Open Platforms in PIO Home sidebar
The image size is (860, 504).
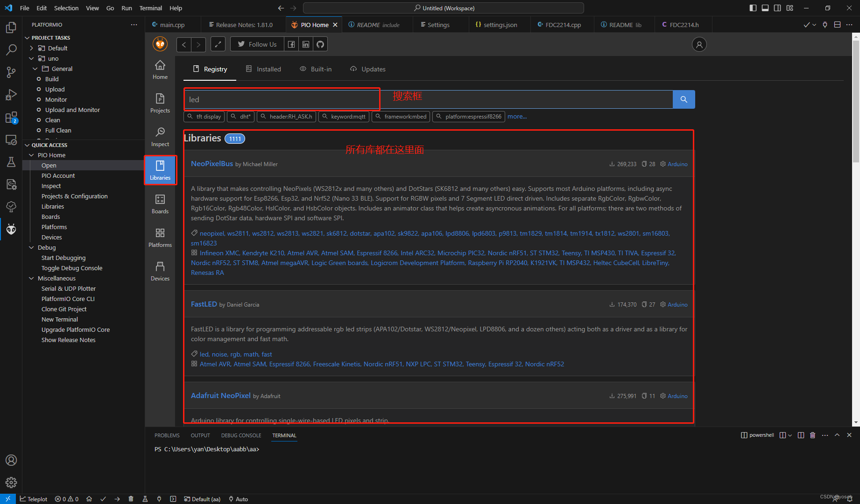(160, 238)
